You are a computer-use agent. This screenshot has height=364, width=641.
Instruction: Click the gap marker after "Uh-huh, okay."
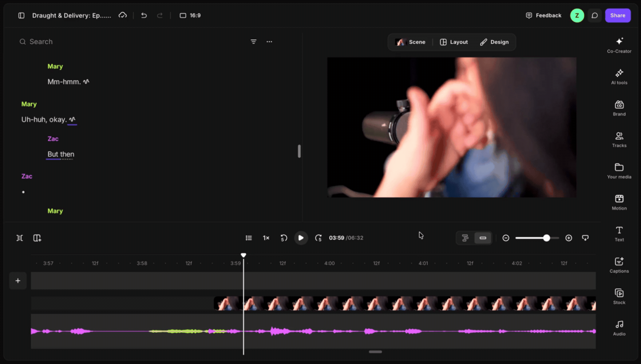72,119
